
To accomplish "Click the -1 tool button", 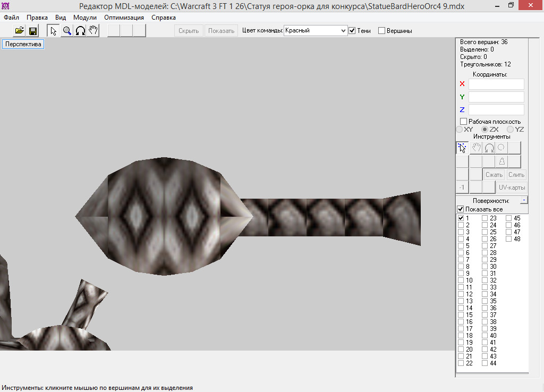I will point(462,188).
